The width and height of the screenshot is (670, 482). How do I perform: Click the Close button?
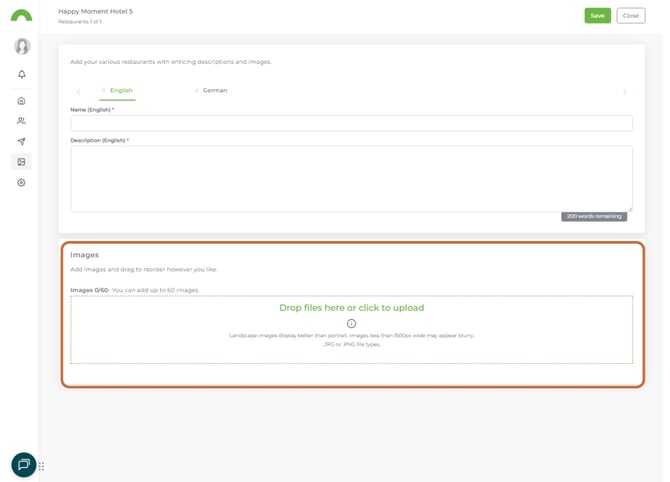[x=630, y=16]
